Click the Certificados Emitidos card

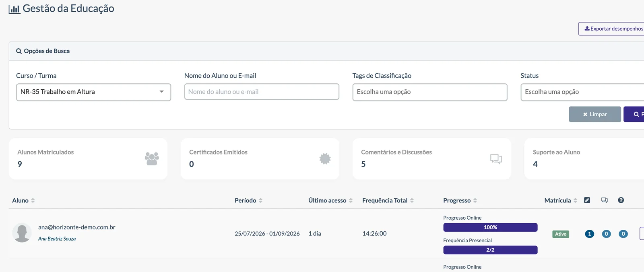point(260,159)
